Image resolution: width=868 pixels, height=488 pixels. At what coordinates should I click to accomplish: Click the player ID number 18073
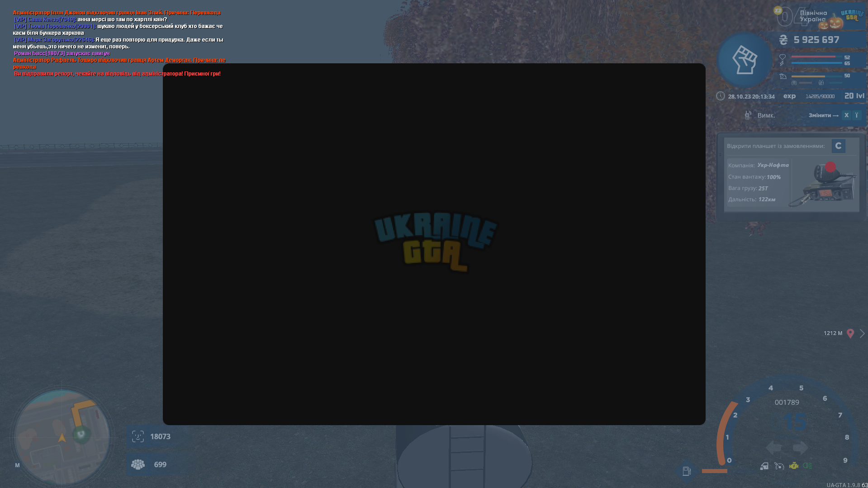coord(160,436)
